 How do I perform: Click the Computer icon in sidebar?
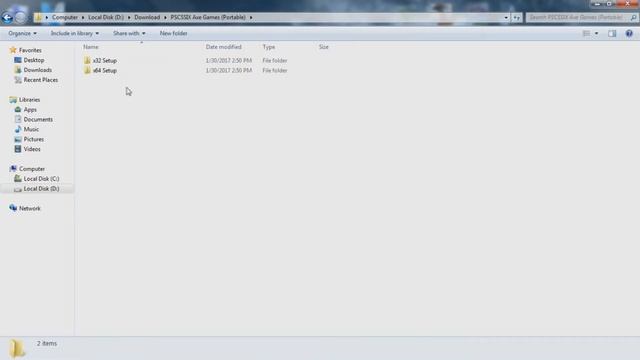[13, 169]
